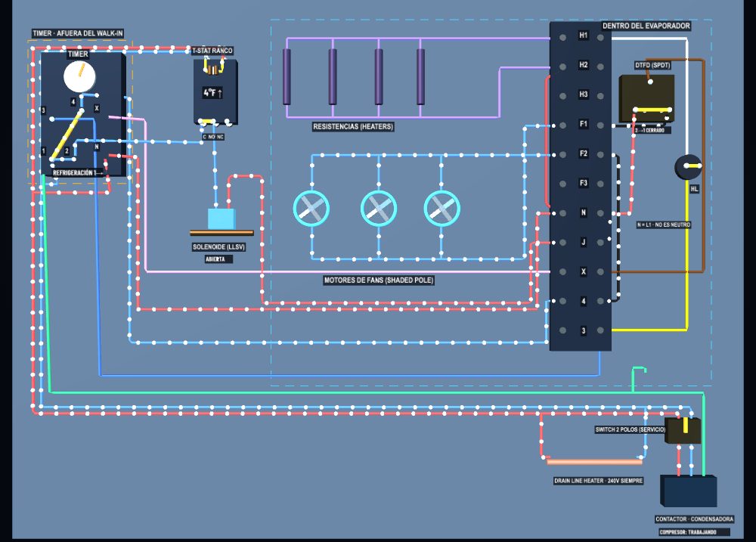756x542 pixels.
Task: Click the 'CONTACTOR · CONDENSADORA' label
Action: (694, 519)
